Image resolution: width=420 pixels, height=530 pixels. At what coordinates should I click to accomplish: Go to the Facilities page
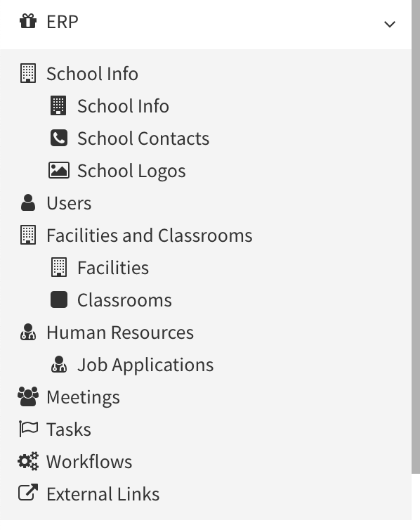click(x=113, y=268)
